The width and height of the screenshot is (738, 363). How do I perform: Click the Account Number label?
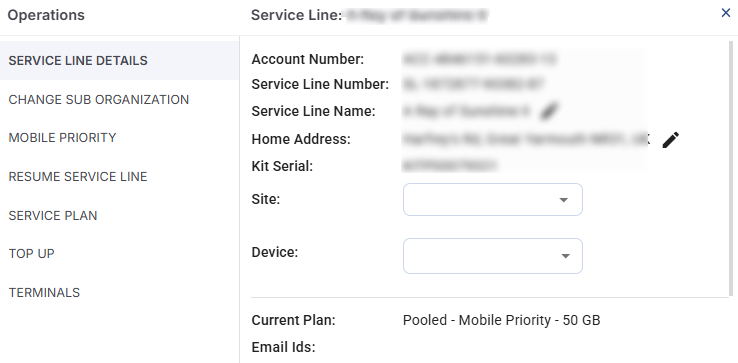(x=308, y=59)
